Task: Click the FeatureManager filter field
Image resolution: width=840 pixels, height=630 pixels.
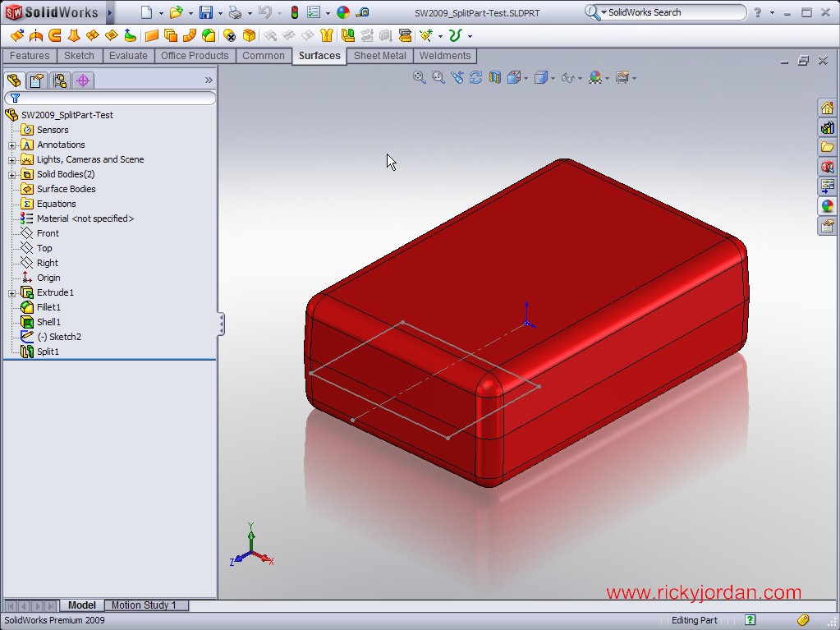Action: [110, 98]
